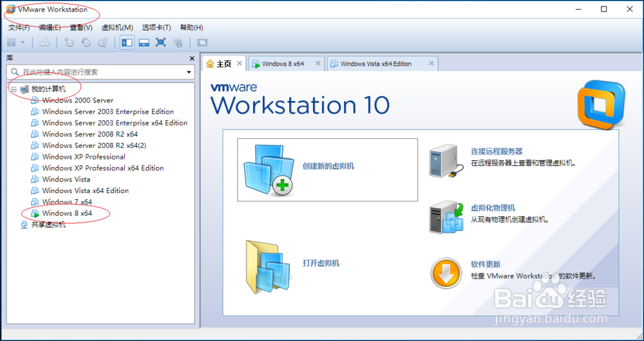Collapse the 我的计算机 tree node
This screenshot has width=644, height=341.
14,89
